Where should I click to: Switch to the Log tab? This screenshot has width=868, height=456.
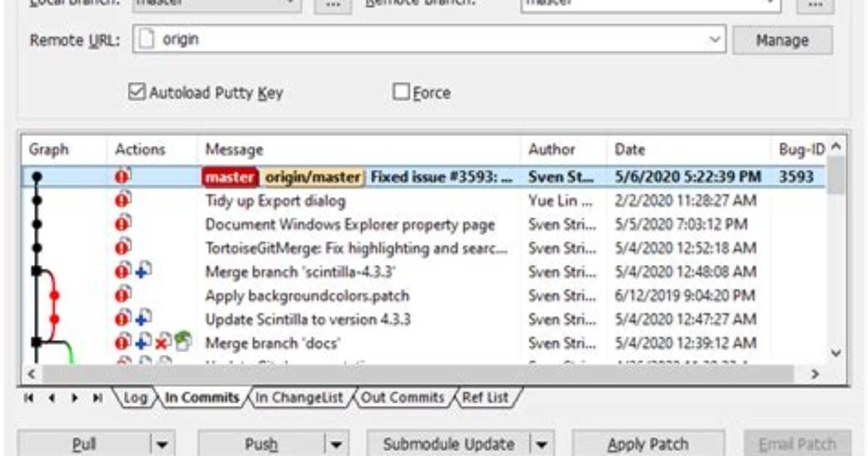click(x=134, y=397)
